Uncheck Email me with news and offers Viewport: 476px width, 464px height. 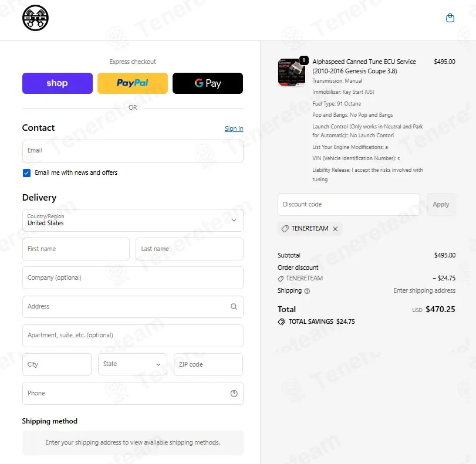pyautogui.click(x=27, y=173)
